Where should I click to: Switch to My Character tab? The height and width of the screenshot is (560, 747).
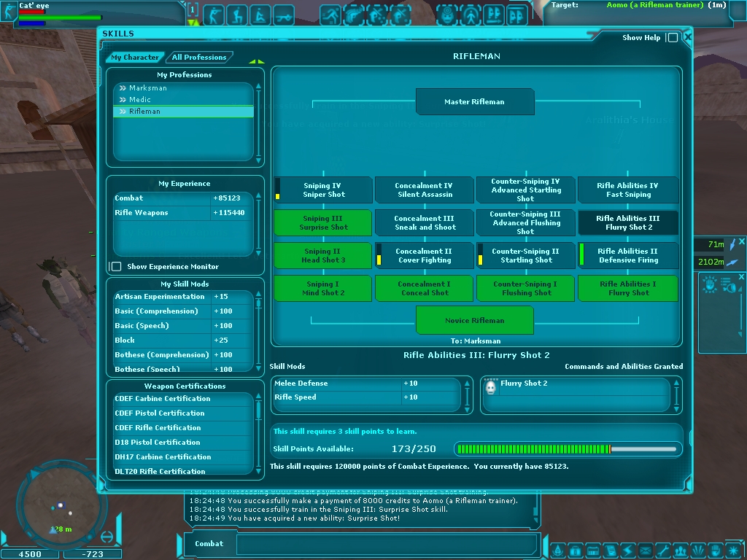pos(135,57)
